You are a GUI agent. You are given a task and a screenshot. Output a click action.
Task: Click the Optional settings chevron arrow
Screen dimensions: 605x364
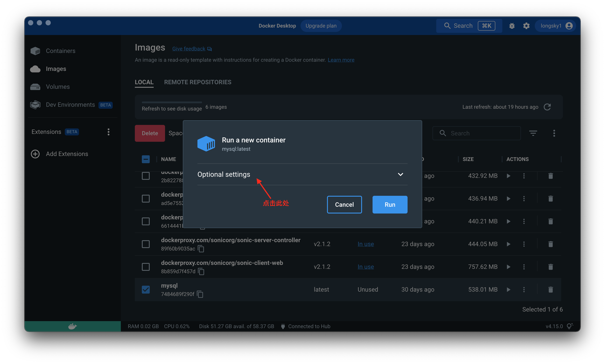pyautogui.click(x=400, y=174)
